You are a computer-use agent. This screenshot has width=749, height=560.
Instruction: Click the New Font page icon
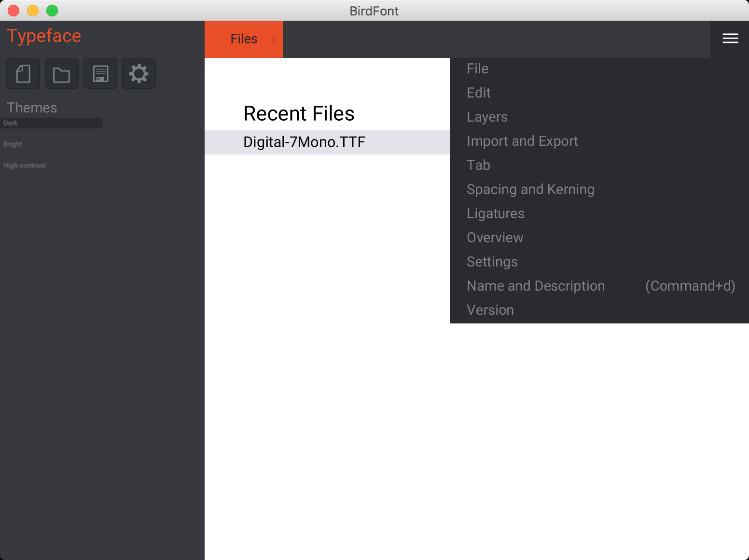pyautogui.click(x=23, y=74)
